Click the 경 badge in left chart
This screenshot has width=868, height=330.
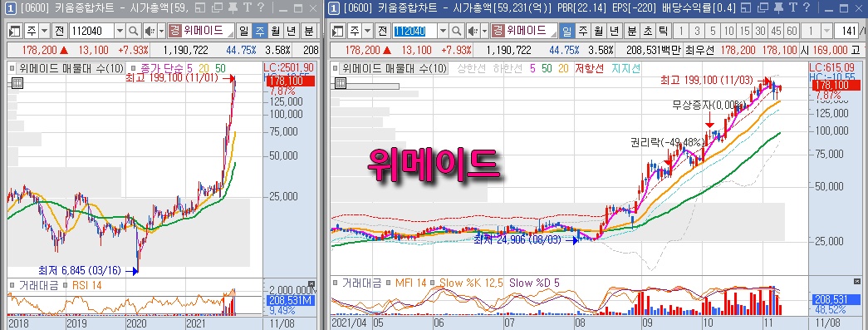175,31
